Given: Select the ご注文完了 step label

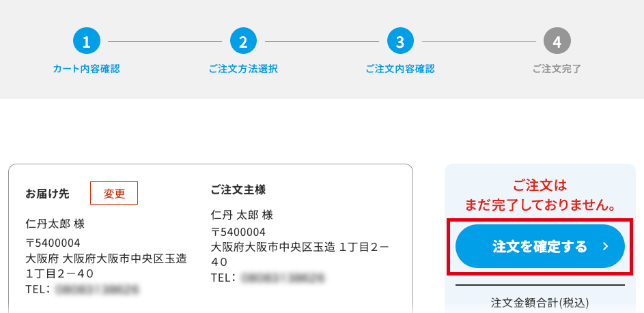Looking at the screenshot, I should click(x=557, y=69).
